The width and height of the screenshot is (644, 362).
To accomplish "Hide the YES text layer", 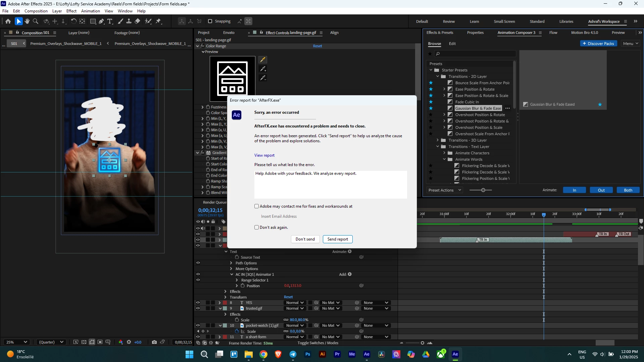I will 198,303.
